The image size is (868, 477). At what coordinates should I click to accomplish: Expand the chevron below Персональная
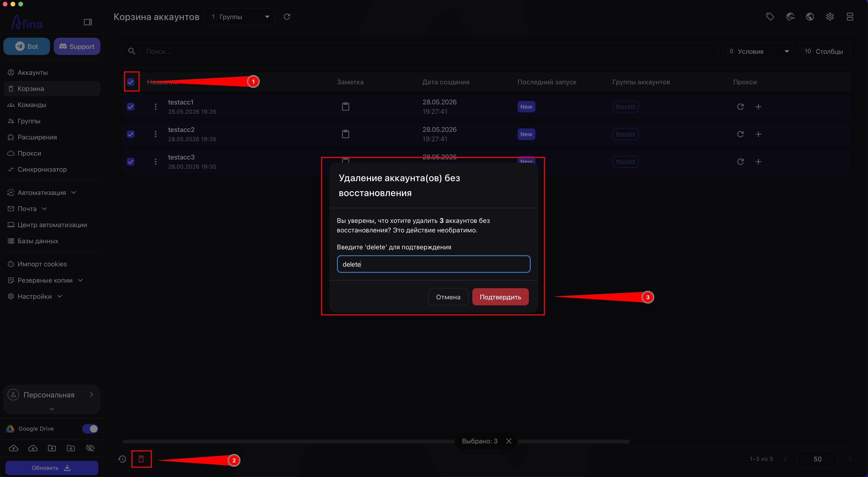point(52,409)
